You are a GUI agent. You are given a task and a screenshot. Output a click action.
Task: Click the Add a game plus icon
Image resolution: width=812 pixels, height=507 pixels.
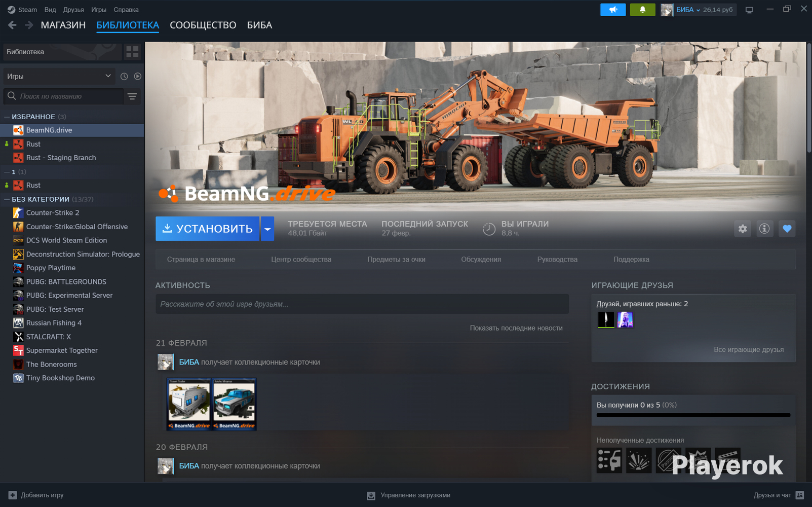pos(13,495)
